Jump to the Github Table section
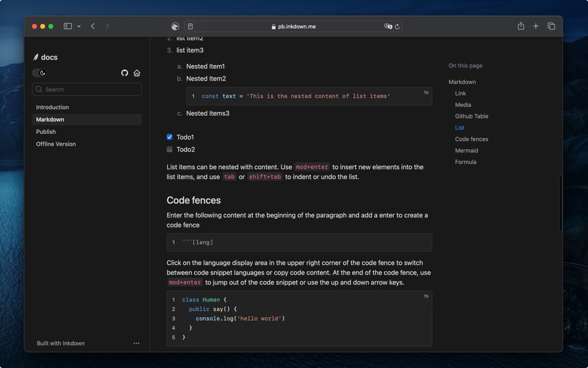This screenshot has height=368, width=588. point(472,116)
